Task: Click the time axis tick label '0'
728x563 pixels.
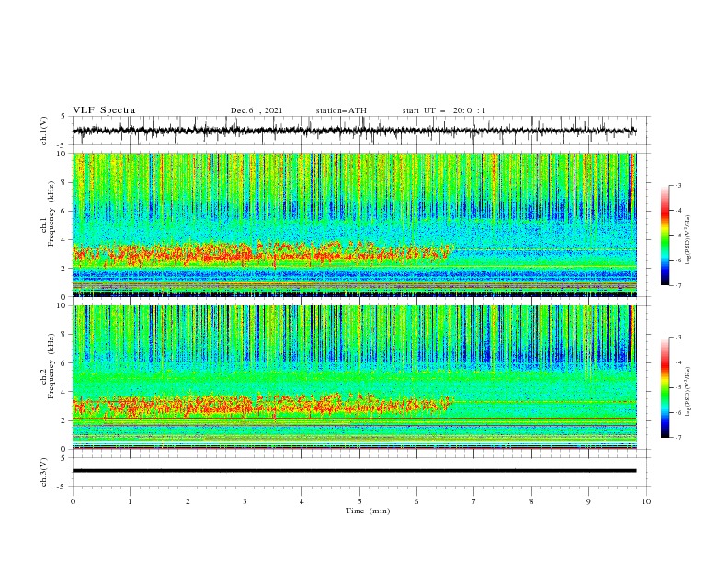Action: (x=73, y=501)
